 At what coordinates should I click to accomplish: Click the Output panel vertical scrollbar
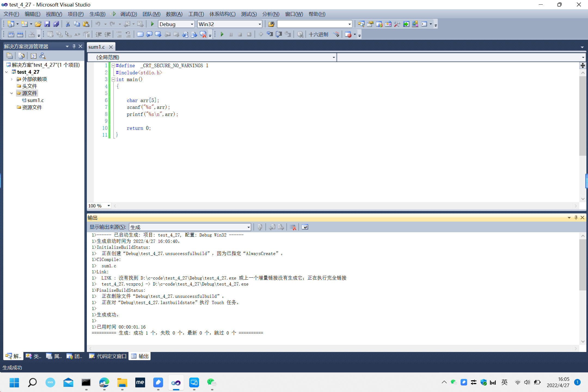tap(583, 265)
